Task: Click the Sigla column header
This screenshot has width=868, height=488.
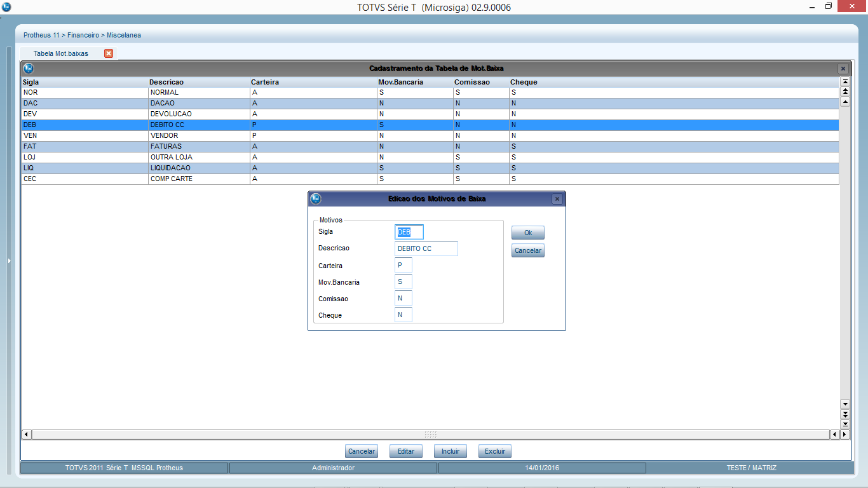Action: (85, 82)
